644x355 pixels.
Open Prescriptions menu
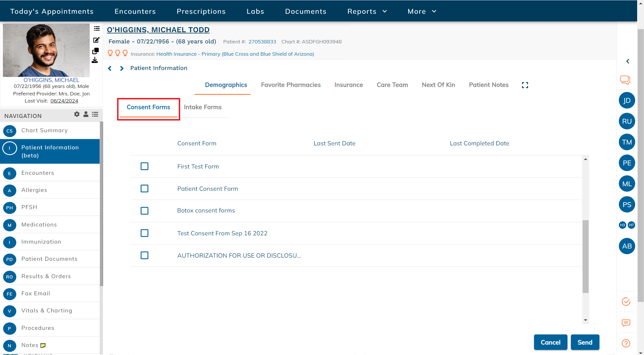pos(201,11)
